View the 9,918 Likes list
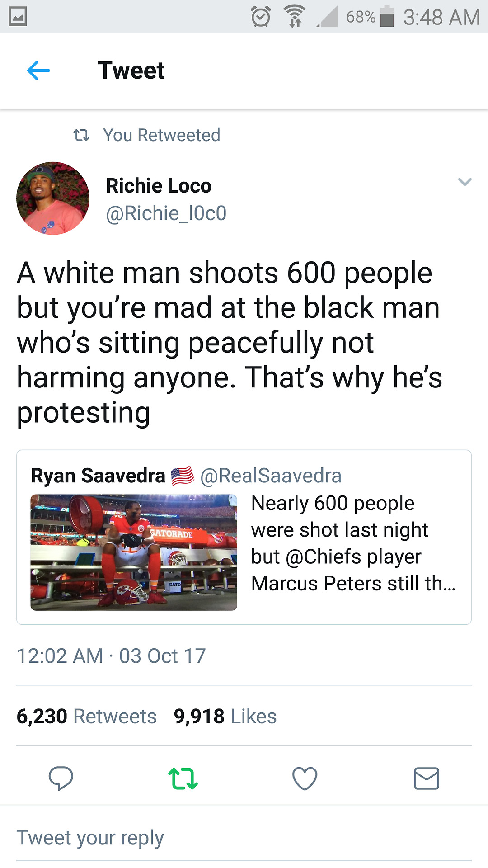 (225, 717)
